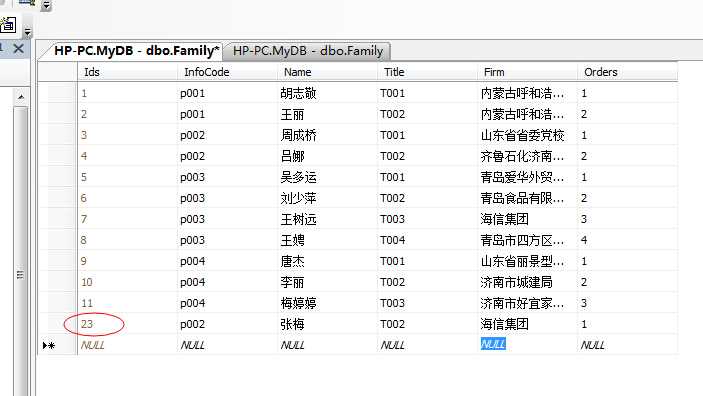703x396 pixels.
Task: Click the Firm cell 青岛市四方区…
Action: pos(527,240)
